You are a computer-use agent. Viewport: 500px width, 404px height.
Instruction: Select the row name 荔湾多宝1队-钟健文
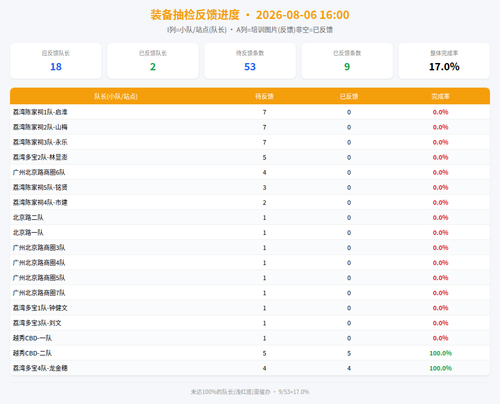click(x=40, y=308)
